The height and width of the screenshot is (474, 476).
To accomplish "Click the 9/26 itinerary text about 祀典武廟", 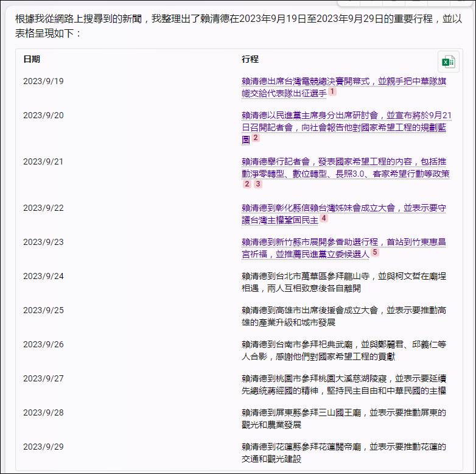I will pos(344,351).
